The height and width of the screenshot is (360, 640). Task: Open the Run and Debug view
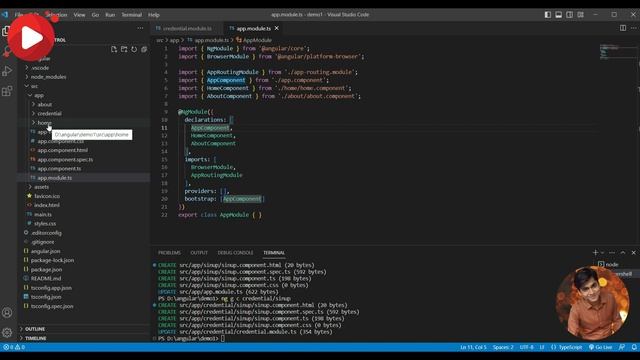(7, 71)
